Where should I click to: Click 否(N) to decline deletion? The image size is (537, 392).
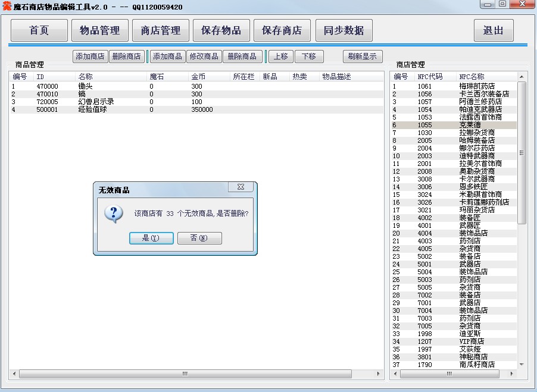[x=199, y=238]
